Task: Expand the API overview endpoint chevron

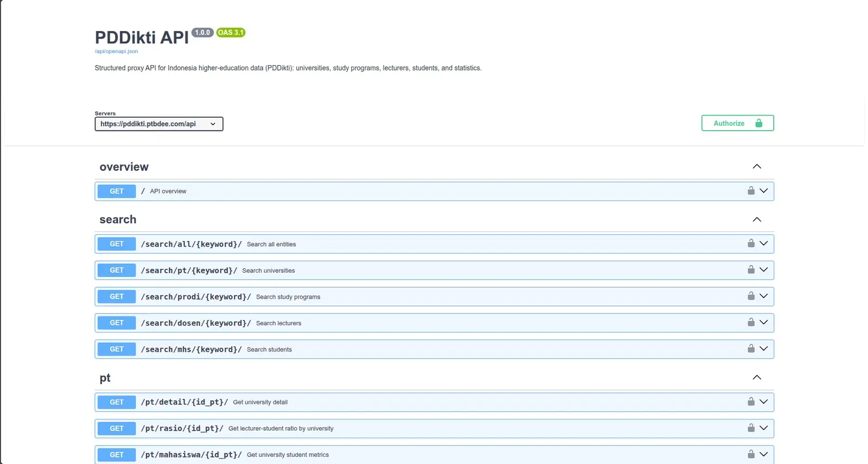Action: click(x=764, y=191)
